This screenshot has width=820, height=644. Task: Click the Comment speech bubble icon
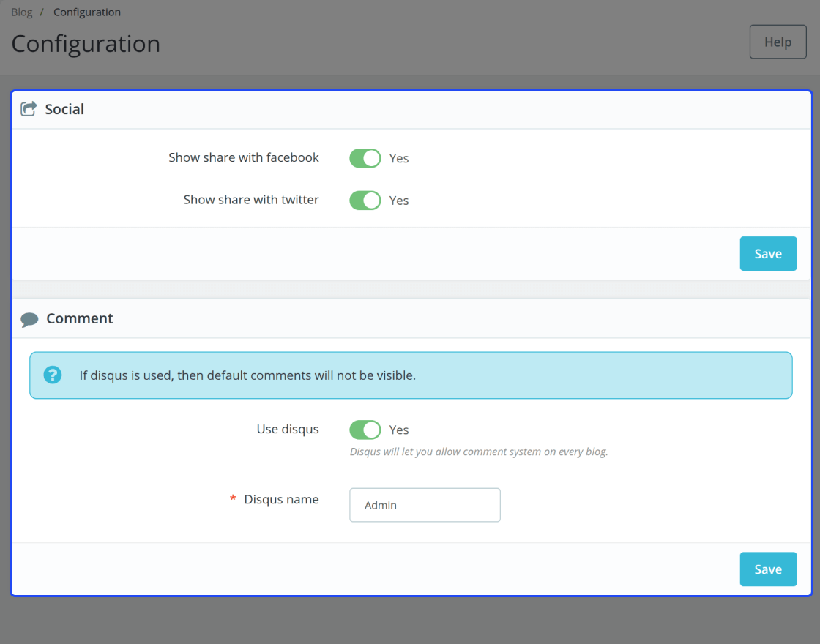tap(29, 319)
